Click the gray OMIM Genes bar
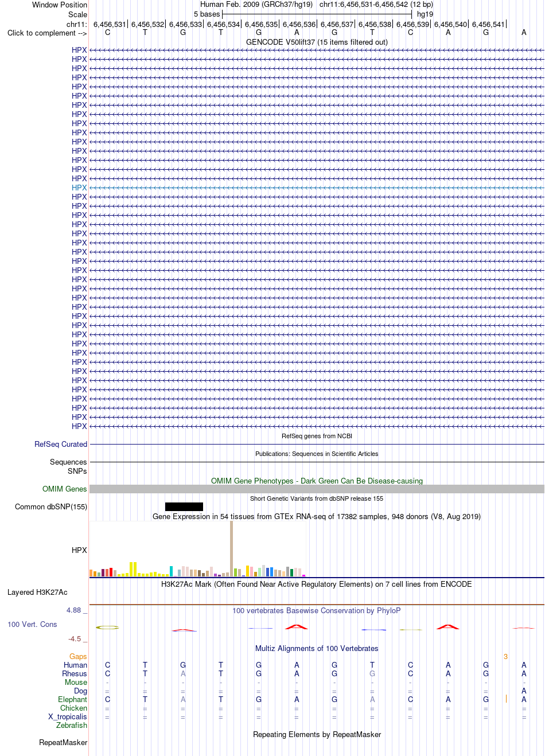This screenshot has width=545, height=756. tap(317, 489)
